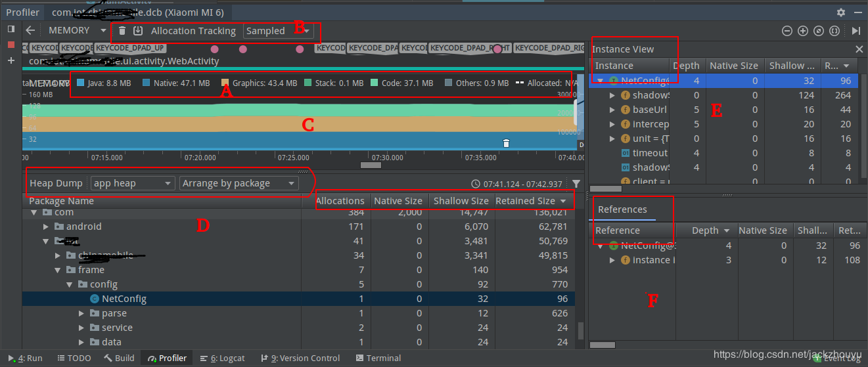The image size is (868, 367).
Task: Click the com.…dcb (Xiaomi MI 6) session tab
Action: [137, 12]
